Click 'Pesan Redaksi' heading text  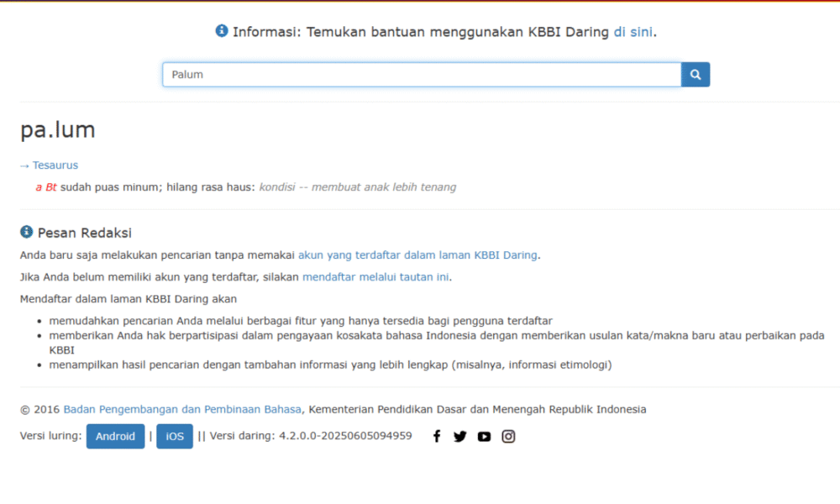click(x=85, y=233)
